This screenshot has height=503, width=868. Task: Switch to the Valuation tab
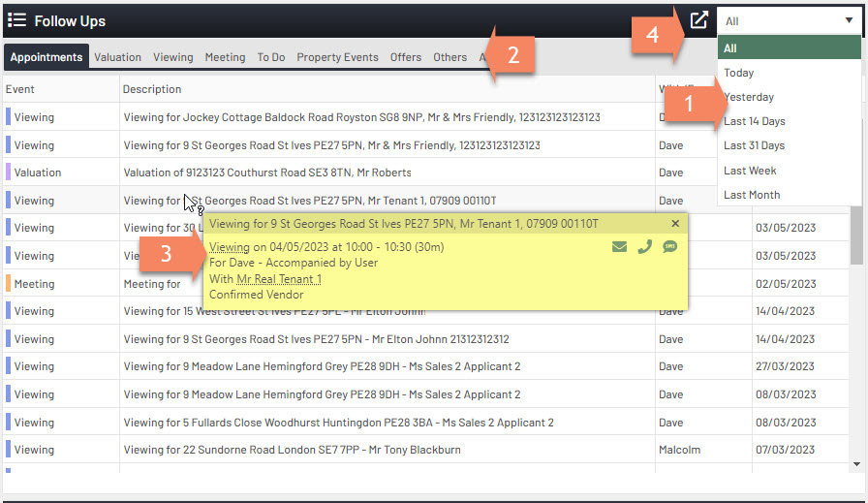pos(117,57)
